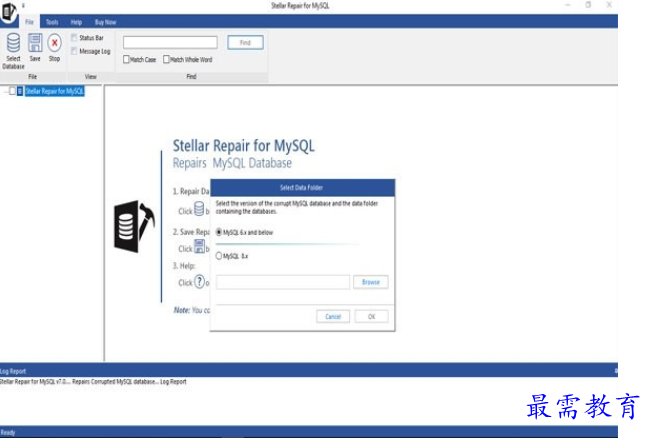Check the tree checkbox for Stellar Repair
This screenshot has width=648, height=438.
pyautogui.click(x=12, y=91)
